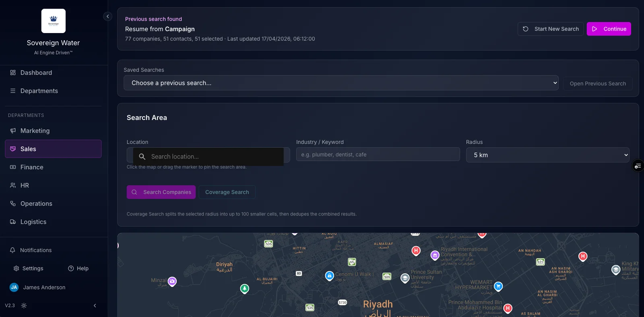Open Help in the sidebar
The width and height of the screenshot is (644, 317).
coord(78,269)
